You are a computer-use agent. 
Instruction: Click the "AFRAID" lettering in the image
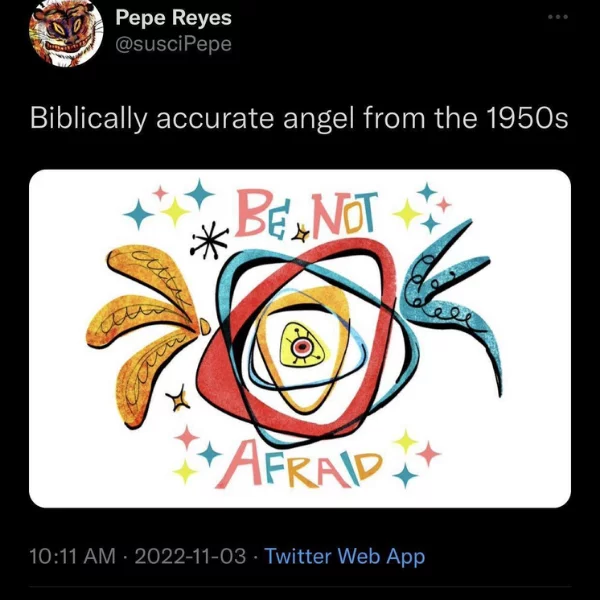299,465
